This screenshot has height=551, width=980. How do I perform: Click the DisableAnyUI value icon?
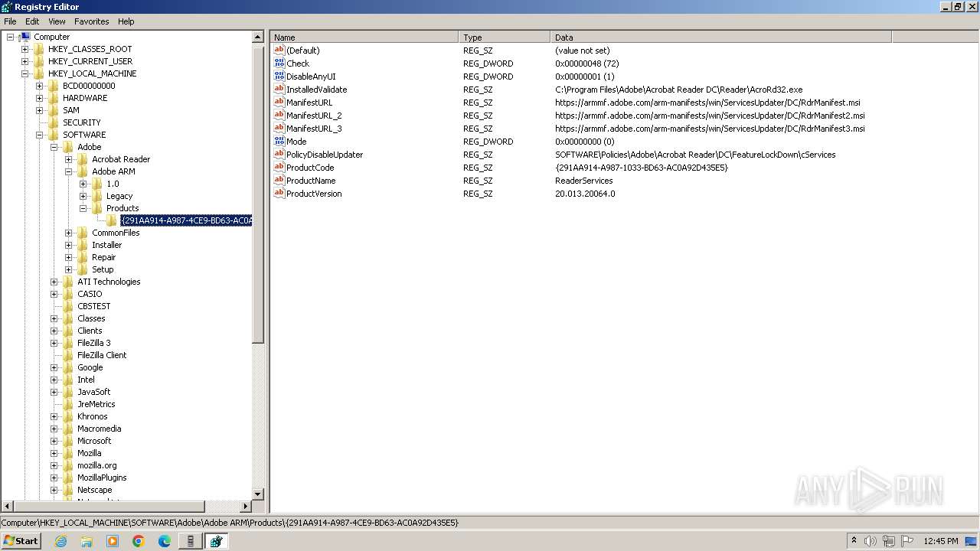[279, 77]
